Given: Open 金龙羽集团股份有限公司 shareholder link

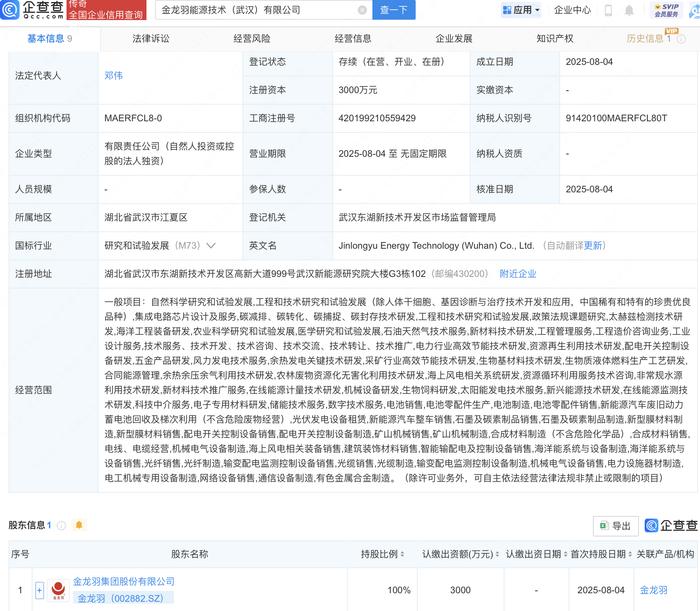Looking at the screenshot, I should (x=124, y=582).
